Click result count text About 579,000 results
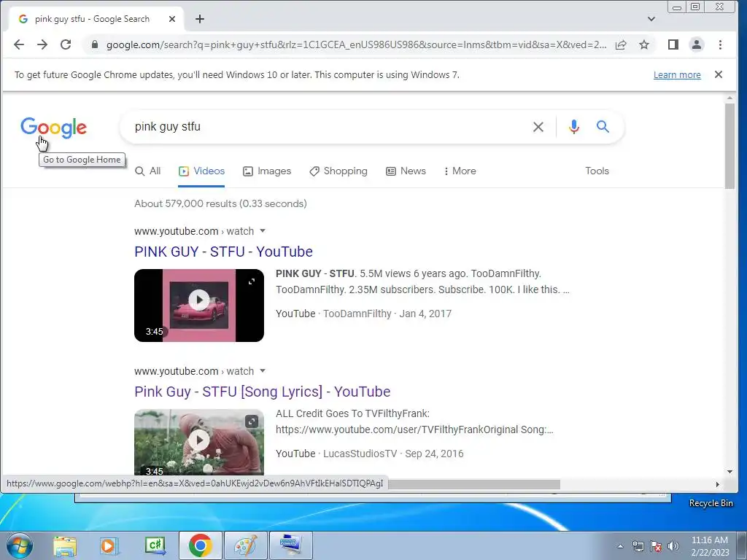 [220, 203]
